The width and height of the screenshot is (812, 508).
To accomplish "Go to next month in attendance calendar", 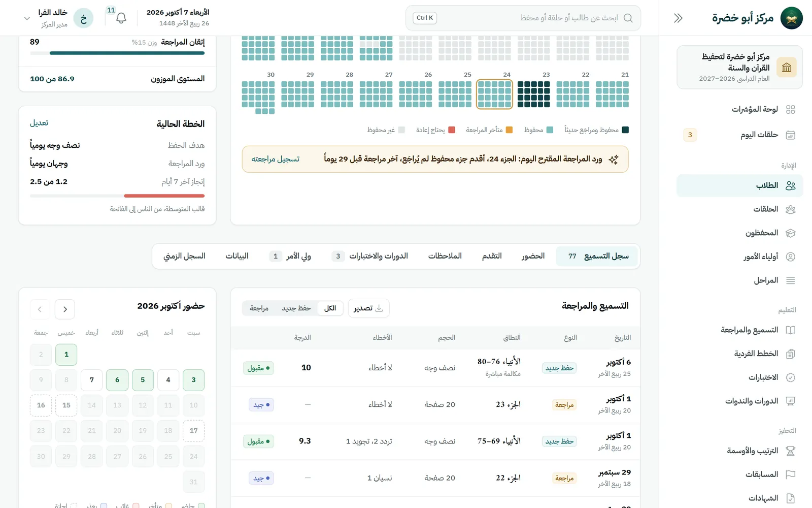I will tap(40, 309).
